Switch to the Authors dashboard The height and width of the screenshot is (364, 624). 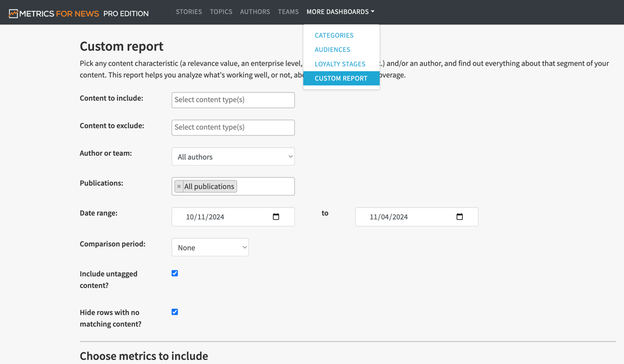[255, 11]
